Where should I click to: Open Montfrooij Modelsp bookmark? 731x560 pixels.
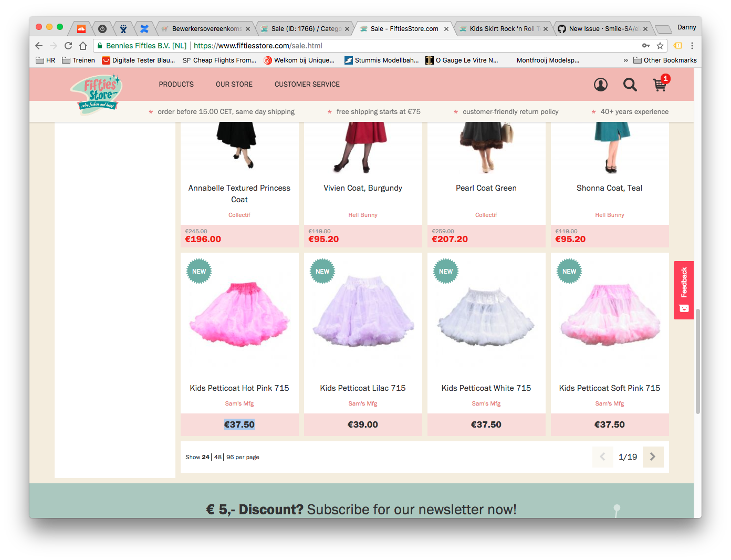point(548,60)
